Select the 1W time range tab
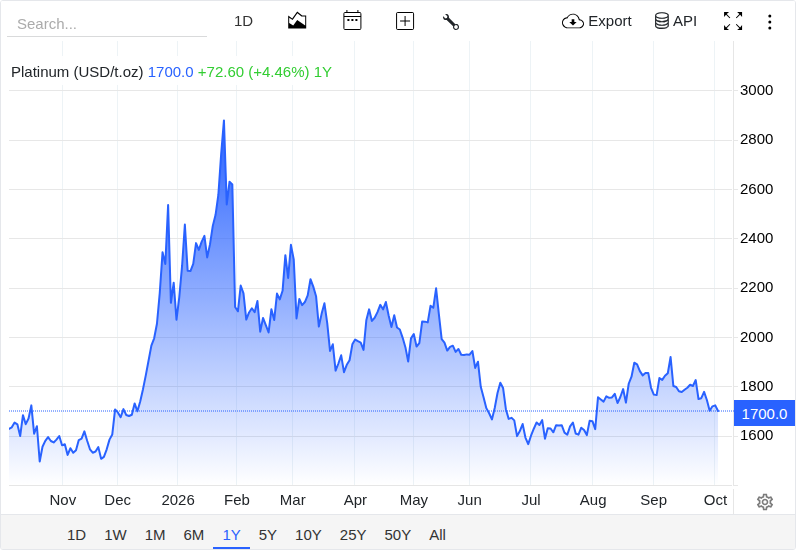Screen dimensions: 796x550 point(115,535)
